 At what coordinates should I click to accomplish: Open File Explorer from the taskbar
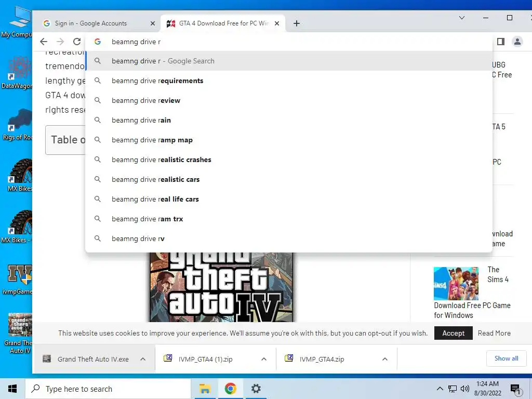[205, 389]
